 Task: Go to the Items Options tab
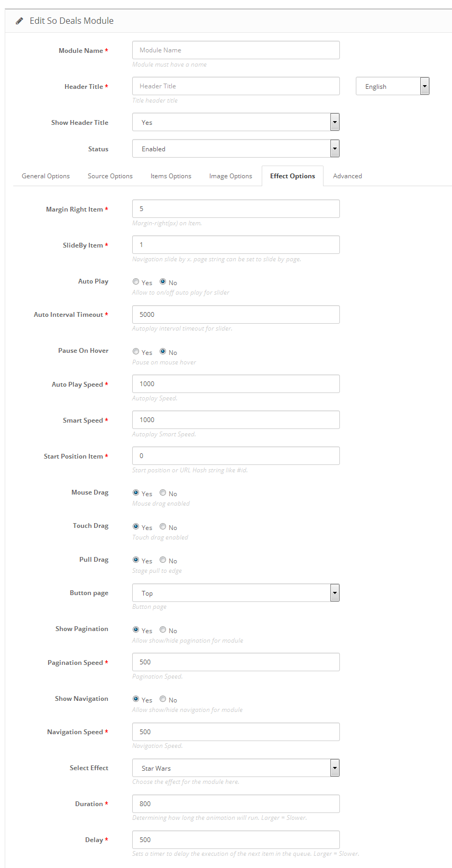coord(171,176)
